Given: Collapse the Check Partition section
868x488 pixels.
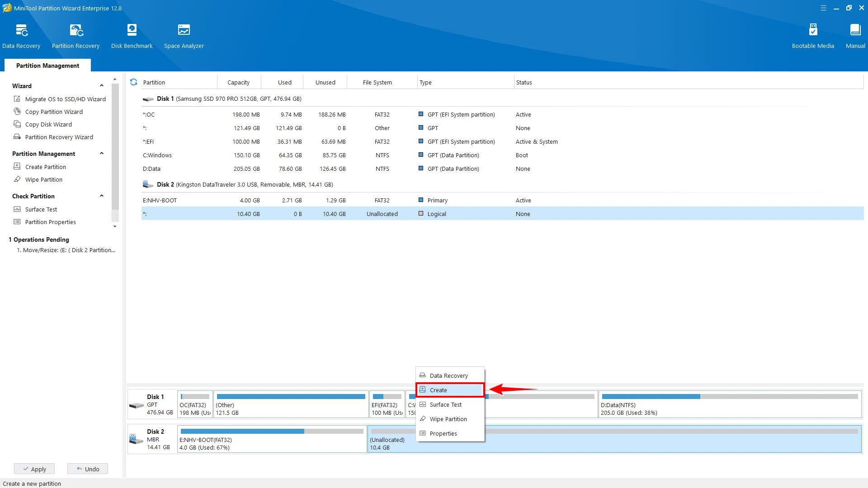Looking at the screenshot, I should pos(102,196).
